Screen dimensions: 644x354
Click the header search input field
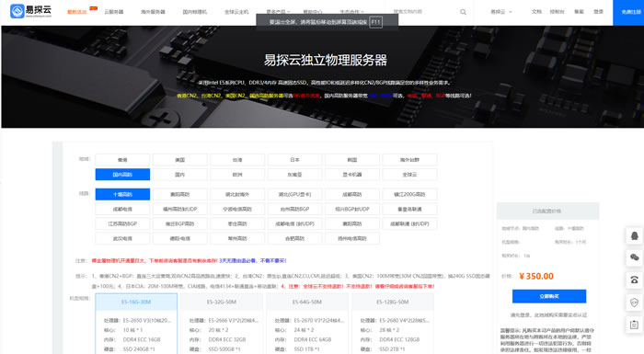click(x=423, y=12)
